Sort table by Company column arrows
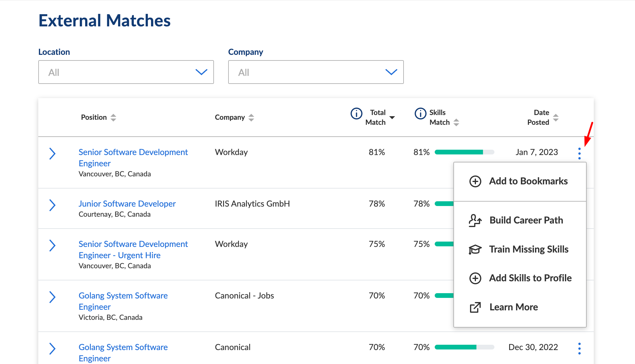Image resolution: width=635 pixels, height=364 pixels. click(x=251, y=118)
